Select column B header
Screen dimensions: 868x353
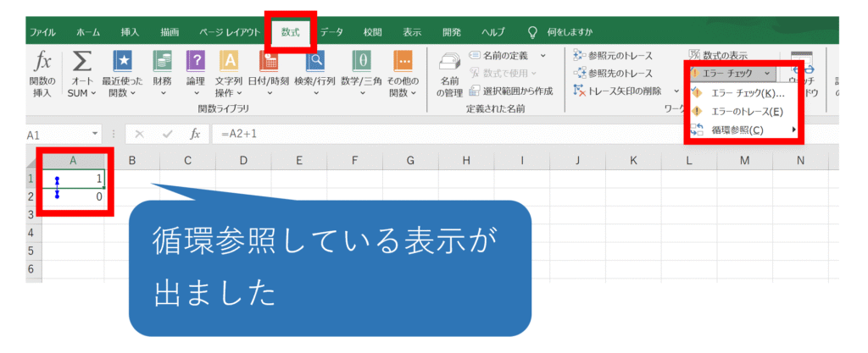click(131, 161)
